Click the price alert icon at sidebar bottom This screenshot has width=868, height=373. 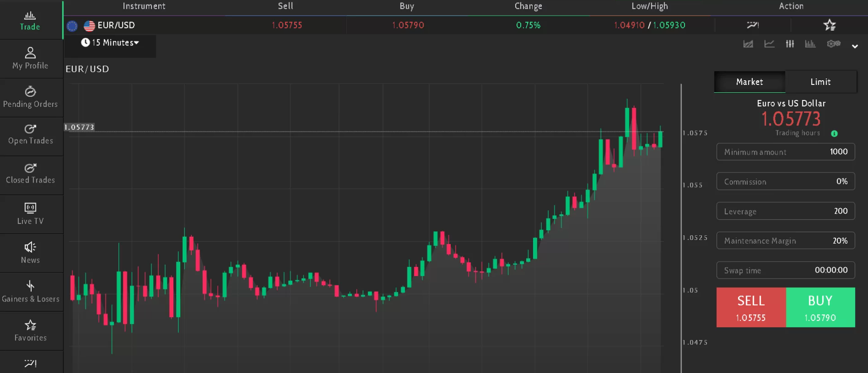pos(30,363)
